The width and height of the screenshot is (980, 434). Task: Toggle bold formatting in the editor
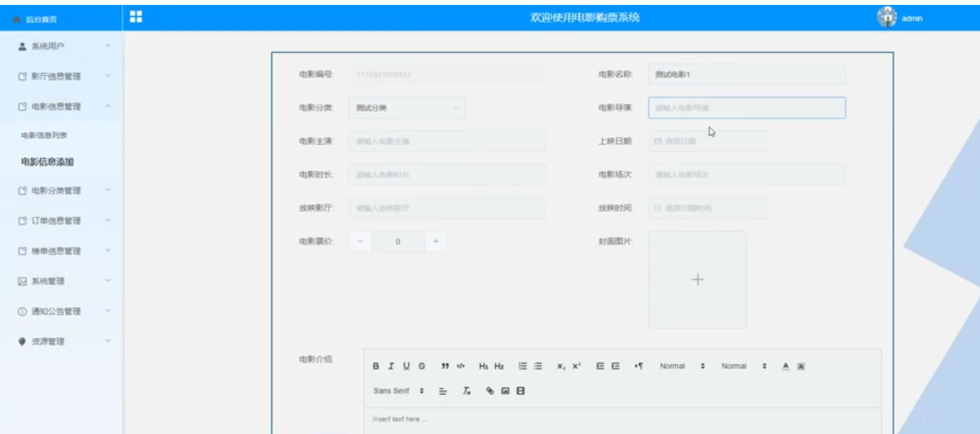pyautogui.click(x=376, y=366)
